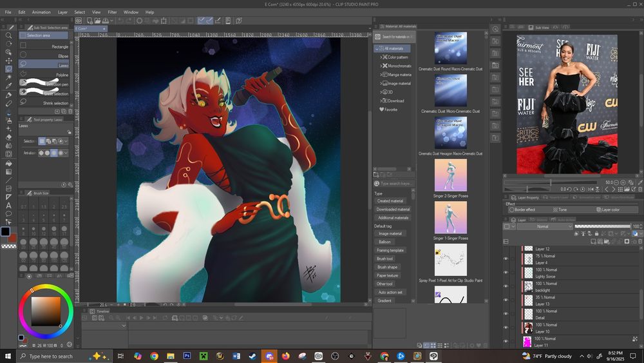Open the Filter menu
Viewport: 644px width, 363px height.
pyautogui.click(x=112, y=12)
